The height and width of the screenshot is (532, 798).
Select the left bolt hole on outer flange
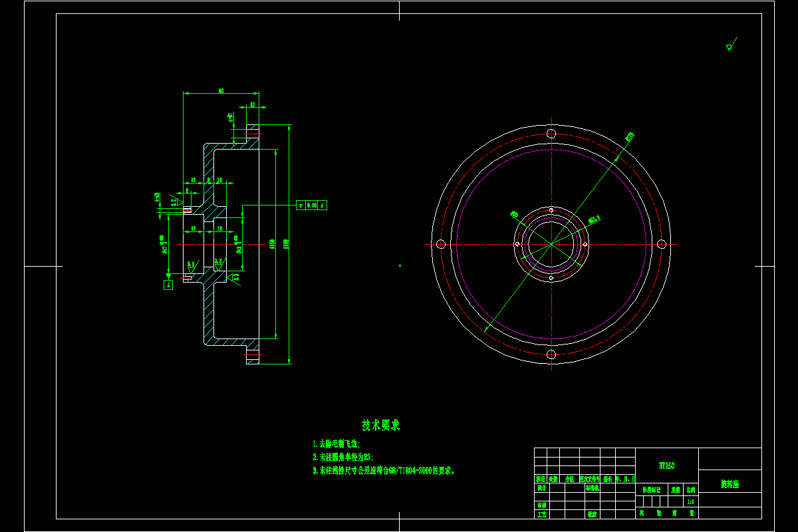[x=440, y=244]
